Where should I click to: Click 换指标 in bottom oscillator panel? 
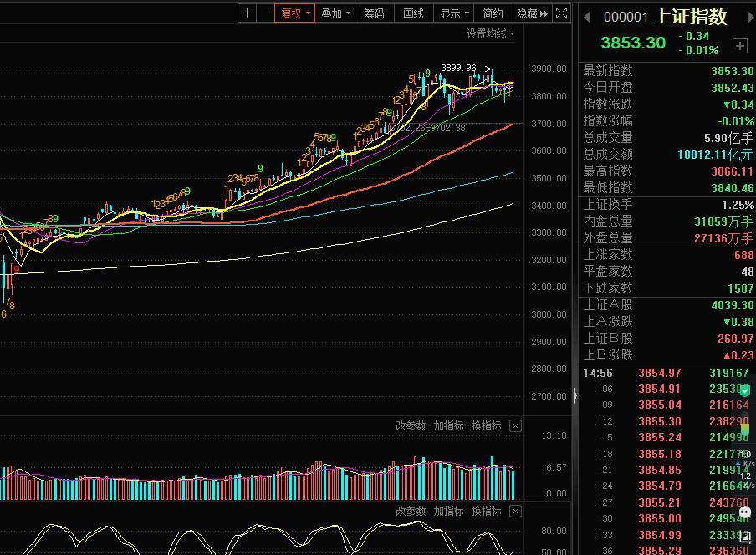point(486,511)
